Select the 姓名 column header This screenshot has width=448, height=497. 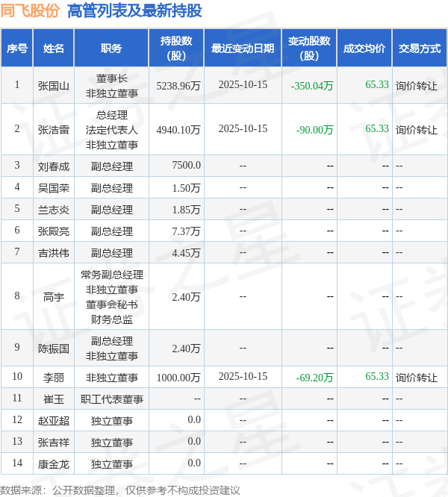coord(54,49)
